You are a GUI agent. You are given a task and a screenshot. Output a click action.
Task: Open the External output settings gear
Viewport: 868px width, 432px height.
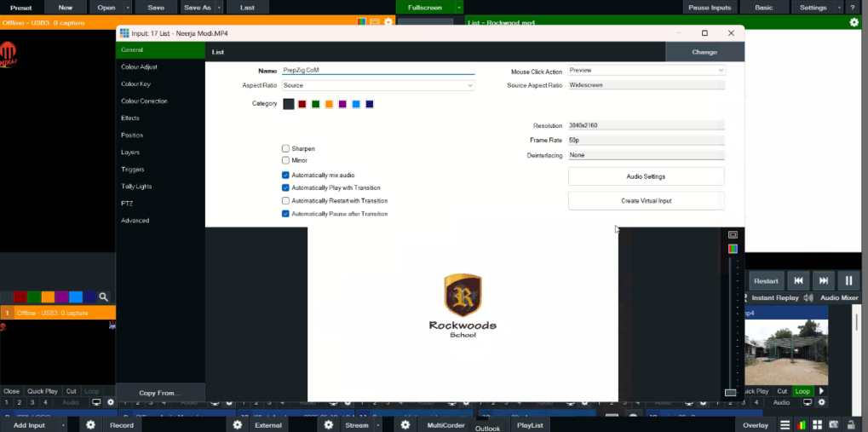tap(238, 425)
